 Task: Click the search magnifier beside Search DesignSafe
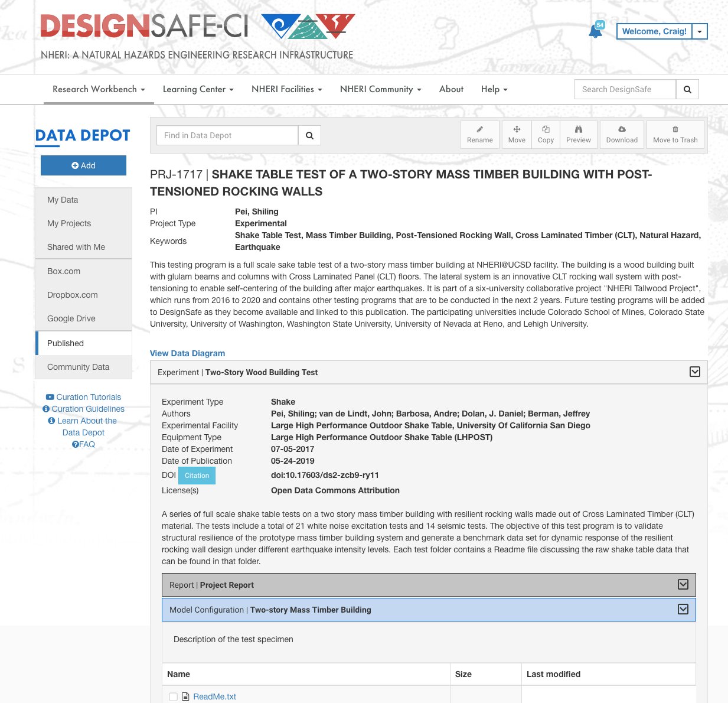point(687,89)
